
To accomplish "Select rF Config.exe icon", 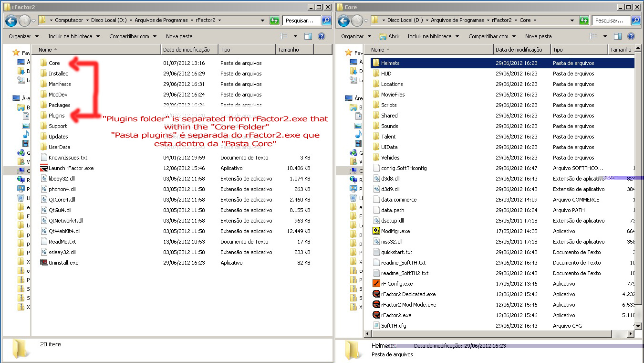I will (x=376, y=284).
